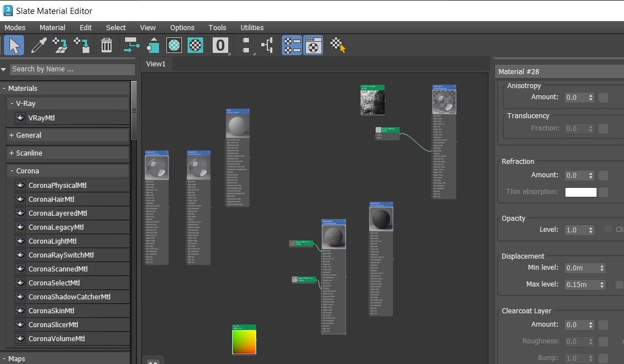Click the Displacement Min level spinner

[602, 268]
